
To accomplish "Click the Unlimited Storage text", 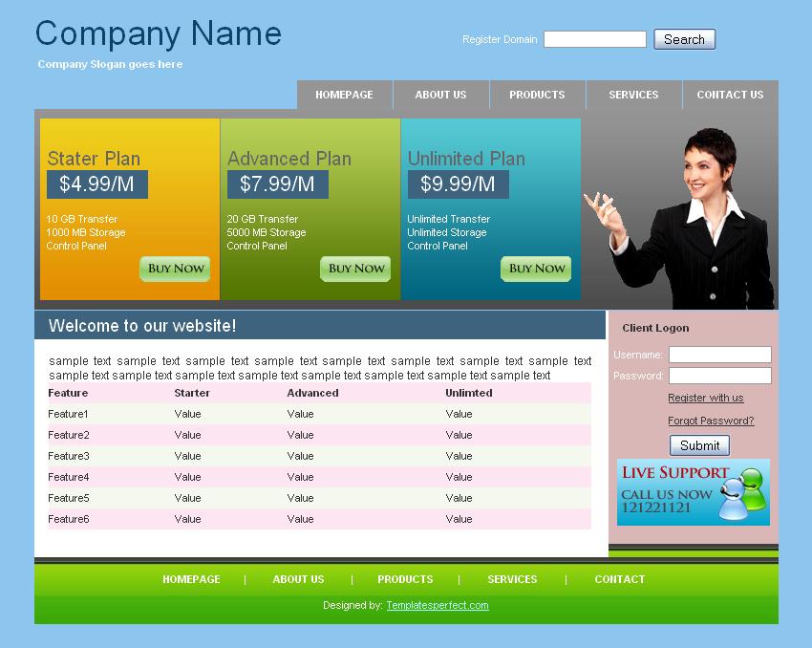I will [x=447, y=232].
